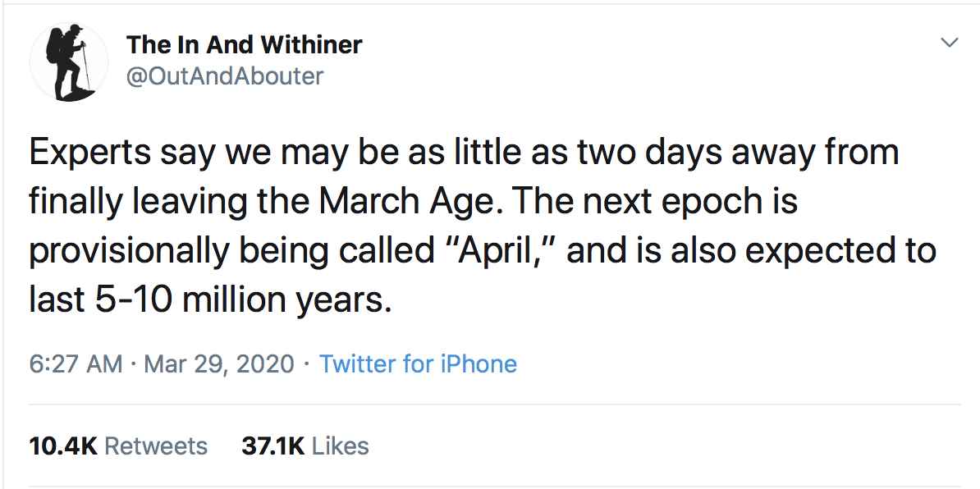The image size is (980, 489).
Task: Click the 6:27 AM timestamp
Action: coord(76,363)
